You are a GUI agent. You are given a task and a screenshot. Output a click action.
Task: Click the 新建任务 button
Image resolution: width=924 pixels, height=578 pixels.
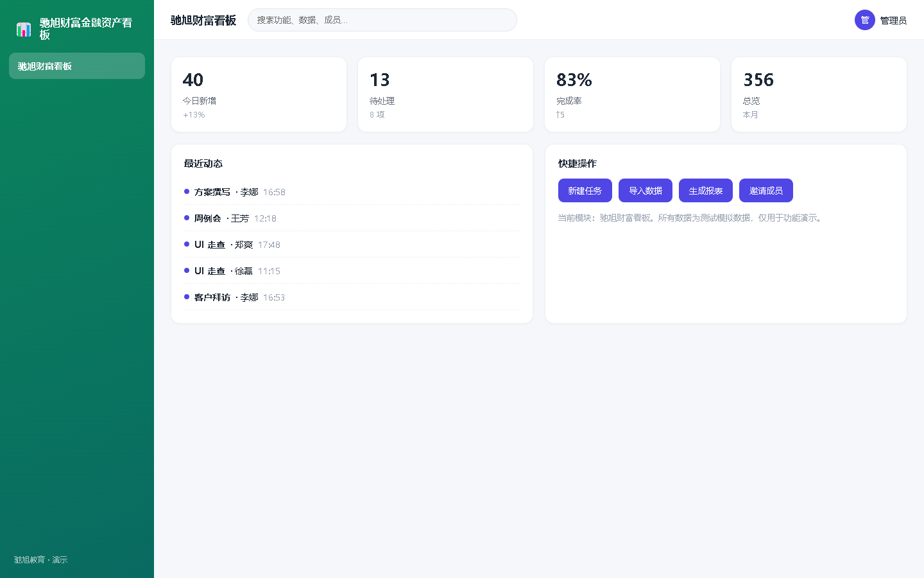(585, 191)
